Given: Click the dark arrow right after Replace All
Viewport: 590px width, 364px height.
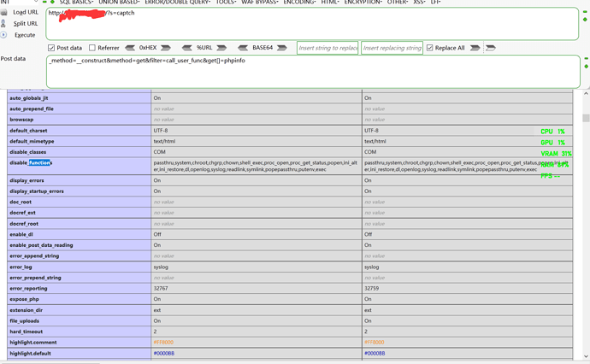Looking at the screenshot, I should 475,48.
